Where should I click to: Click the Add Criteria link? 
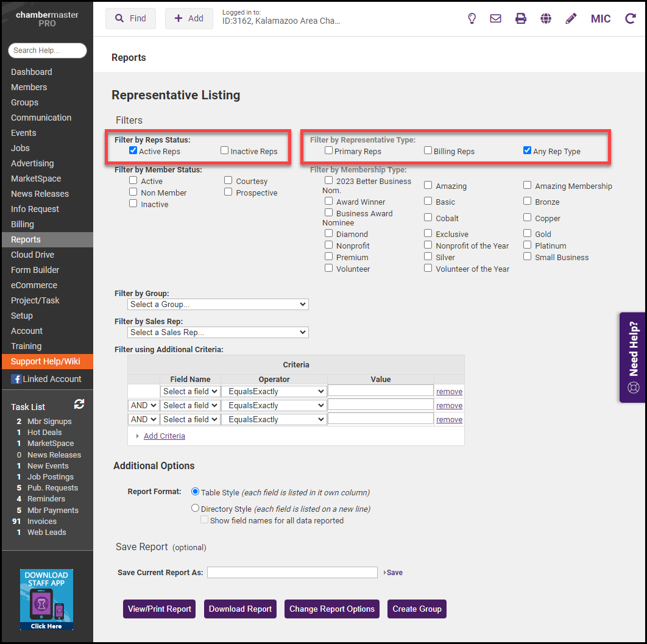point(164,436)
